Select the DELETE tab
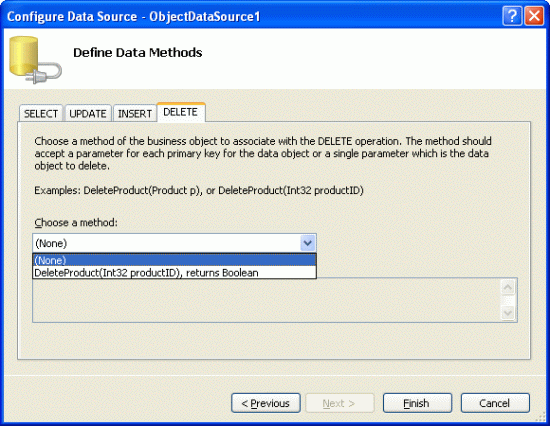Screen dimensions: 550x426 tap(181, 112)
